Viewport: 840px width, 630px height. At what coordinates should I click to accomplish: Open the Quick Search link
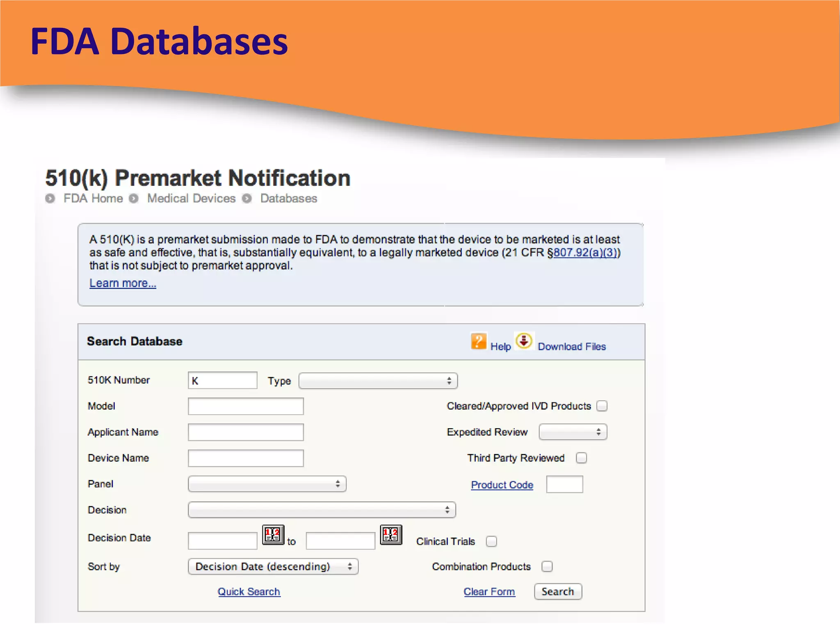coord(249,591)
